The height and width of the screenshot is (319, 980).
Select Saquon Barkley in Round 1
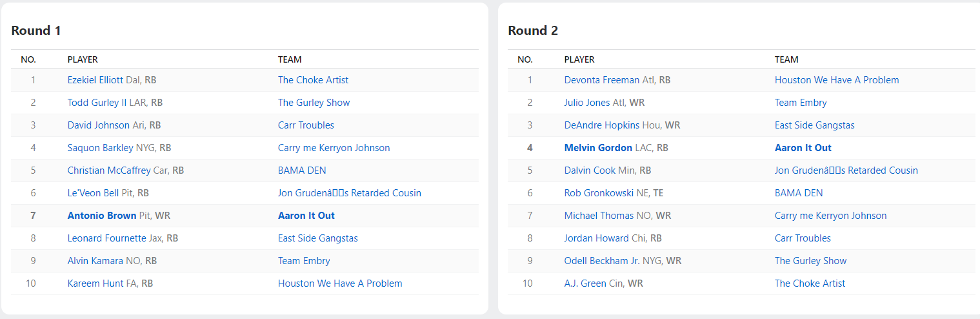[100, 148]
